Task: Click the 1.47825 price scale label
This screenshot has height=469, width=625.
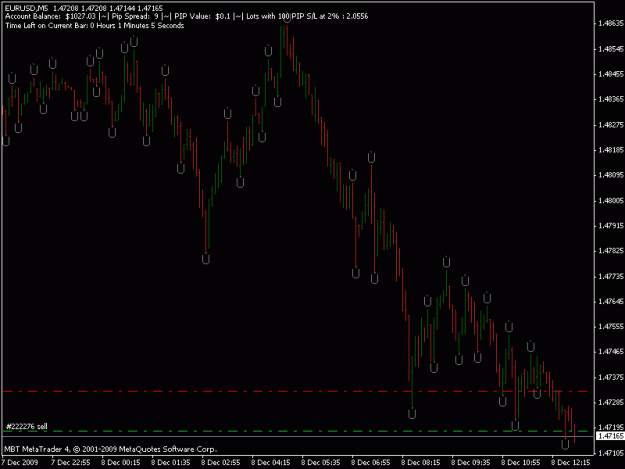Action: [611, 251]
